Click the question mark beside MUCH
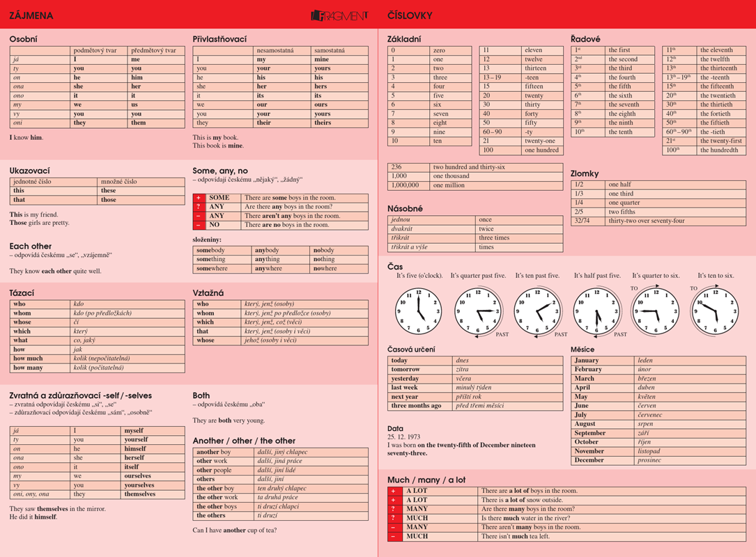The image size is (756, 557). pos(394,518)
